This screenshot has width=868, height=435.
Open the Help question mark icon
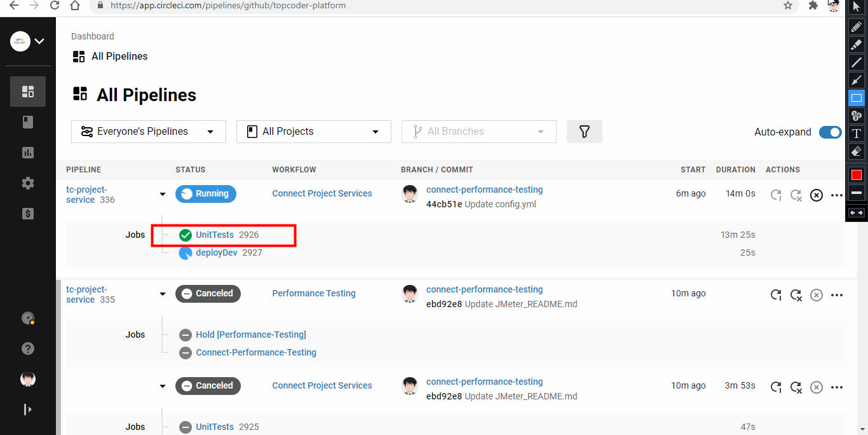click(x=28, y=349)
